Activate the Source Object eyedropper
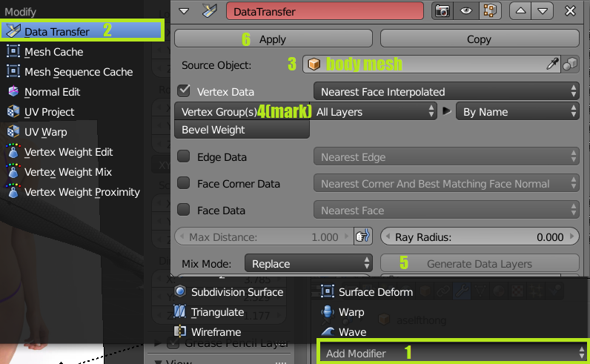 (552, 64)
